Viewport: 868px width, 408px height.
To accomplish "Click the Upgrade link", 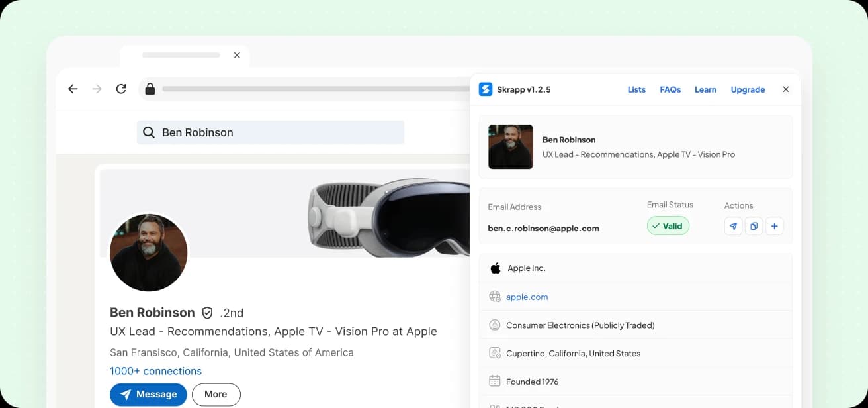I will pos(748,89).
